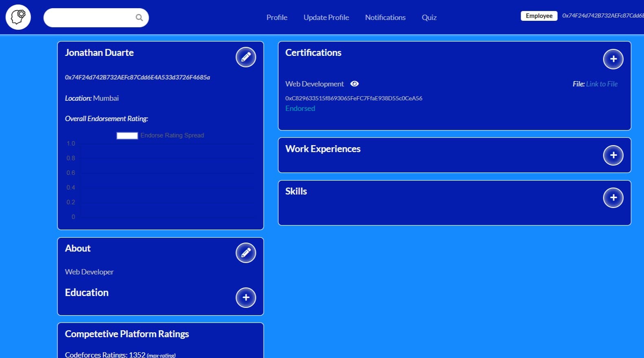Add a new Education entry

[x=246, y=298]
